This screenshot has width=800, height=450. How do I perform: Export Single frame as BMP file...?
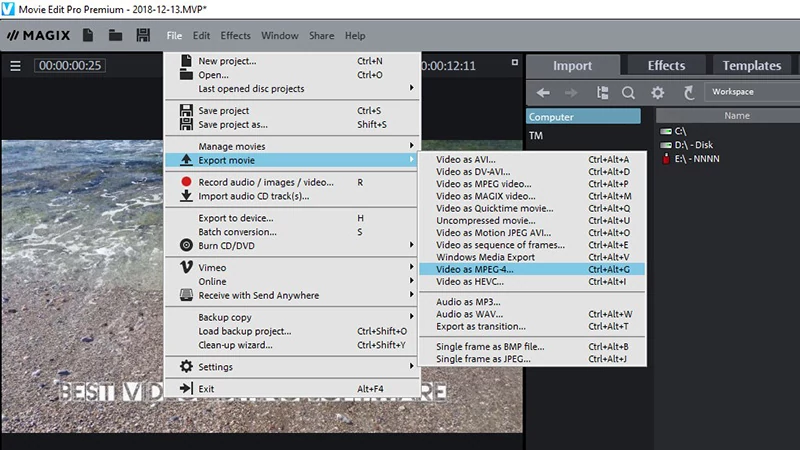[x=532, y=346]
